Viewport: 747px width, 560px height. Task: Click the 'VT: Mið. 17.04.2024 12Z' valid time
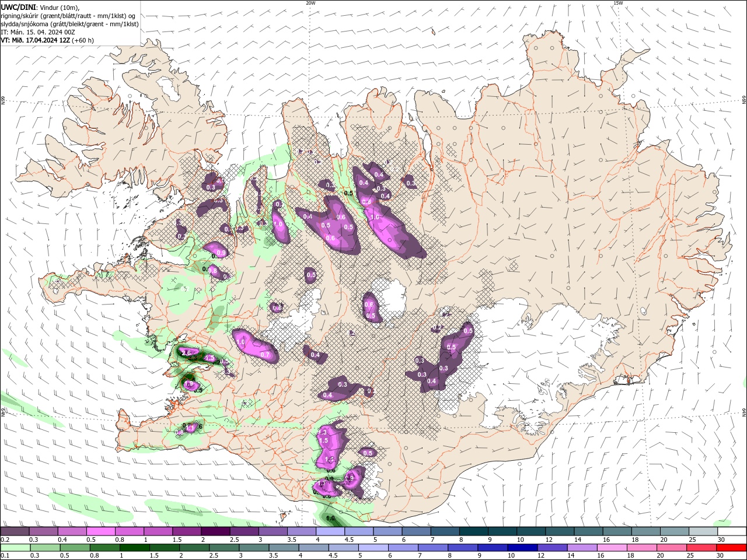point(36,40)
